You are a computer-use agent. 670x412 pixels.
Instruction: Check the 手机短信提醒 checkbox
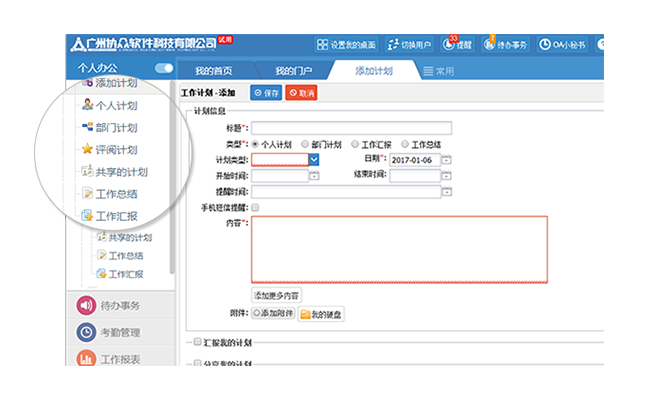click(x=256, y=207)
